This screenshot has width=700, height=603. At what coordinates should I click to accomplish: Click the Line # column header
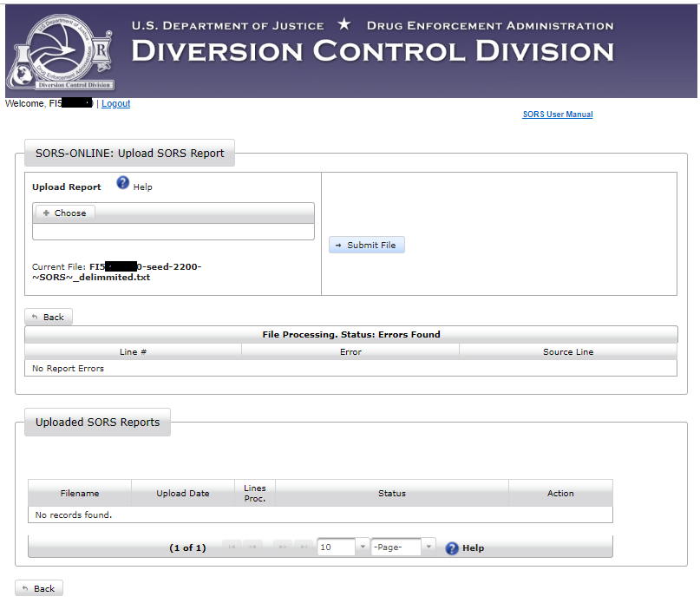pyautogui.click(x=133, y=352)
